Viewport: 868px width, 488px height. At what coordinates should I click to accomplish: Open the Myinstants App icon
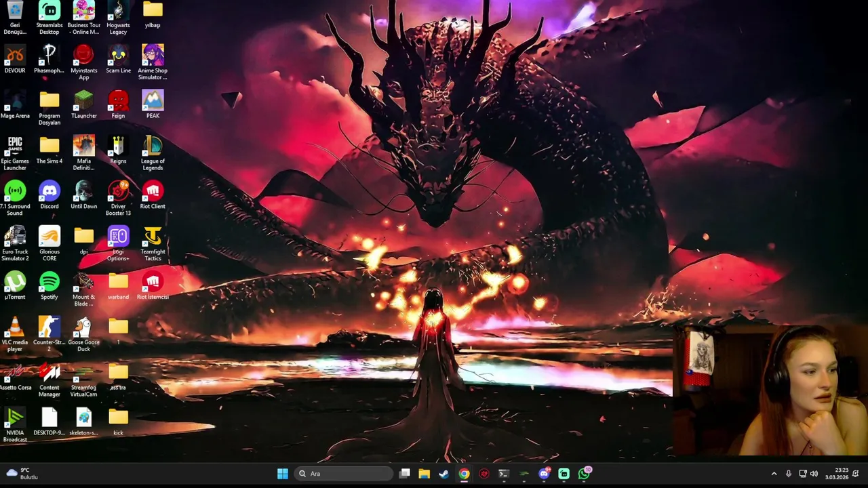pos(84,63)
